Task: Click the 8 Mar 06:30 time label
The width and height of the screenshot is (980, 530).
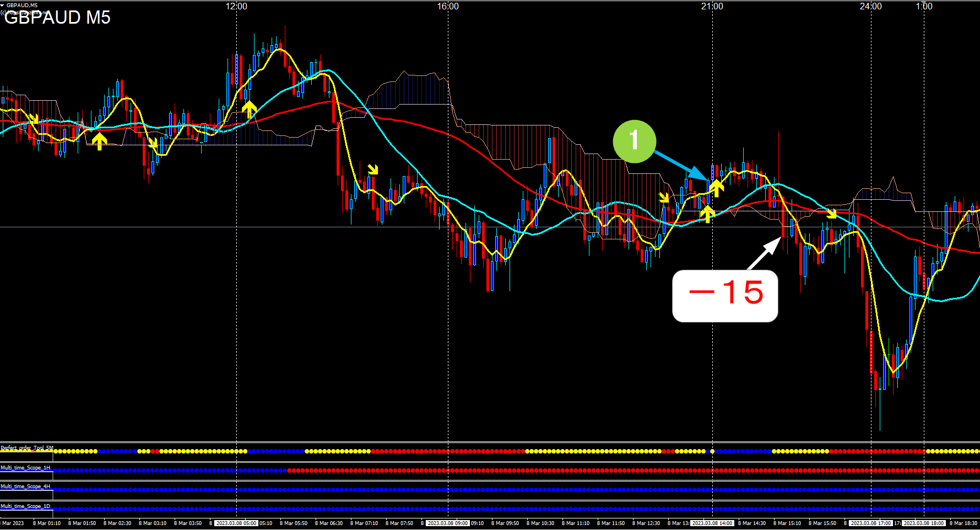Action: [329, 523]
